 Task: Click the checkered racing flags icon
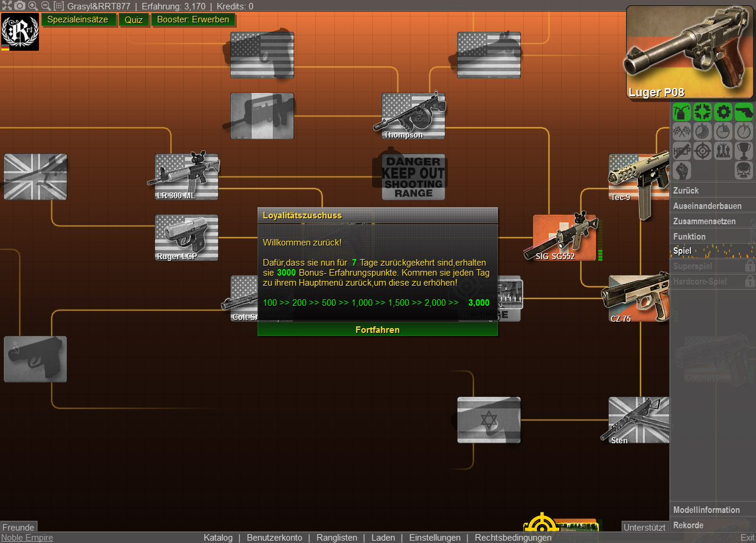[x=682, y=131]
